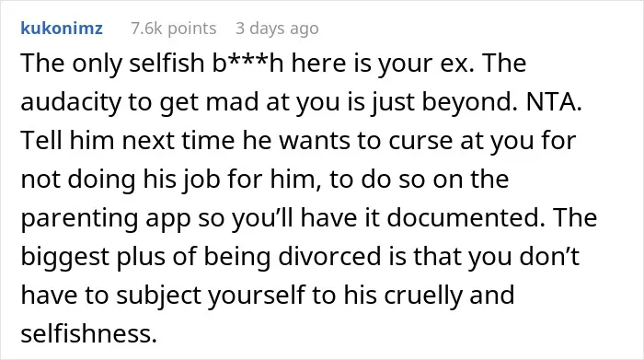Open the kukonimz user profile link
The image size is (644, 360).
[62, 29]
